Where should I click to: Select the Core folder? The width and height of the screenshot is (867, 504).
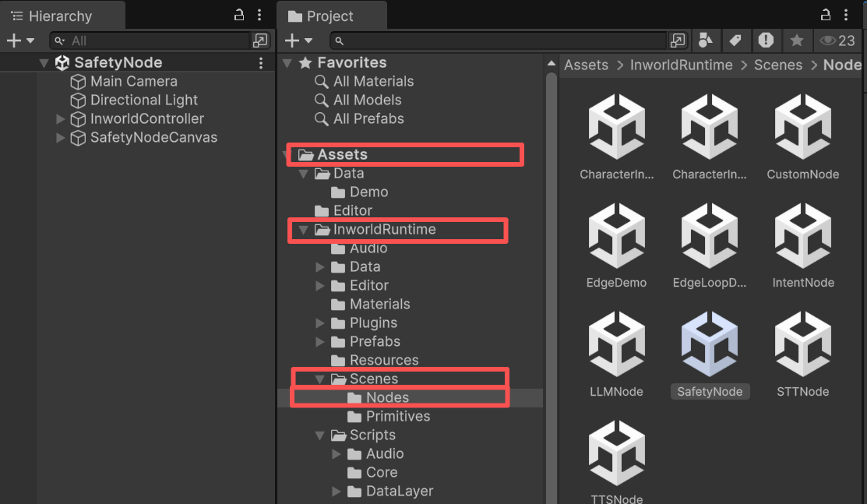[x=382, y=473]
